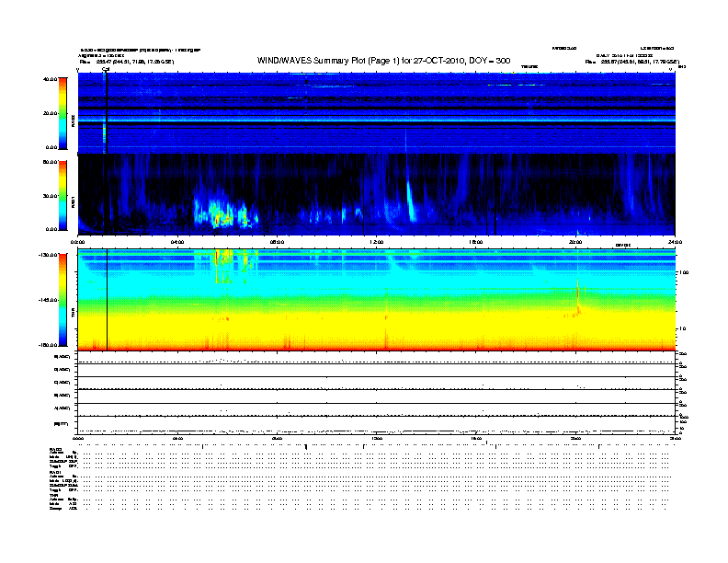Click the RAD1 vertical axis label
728x563 pixels.
pos(73,201)
